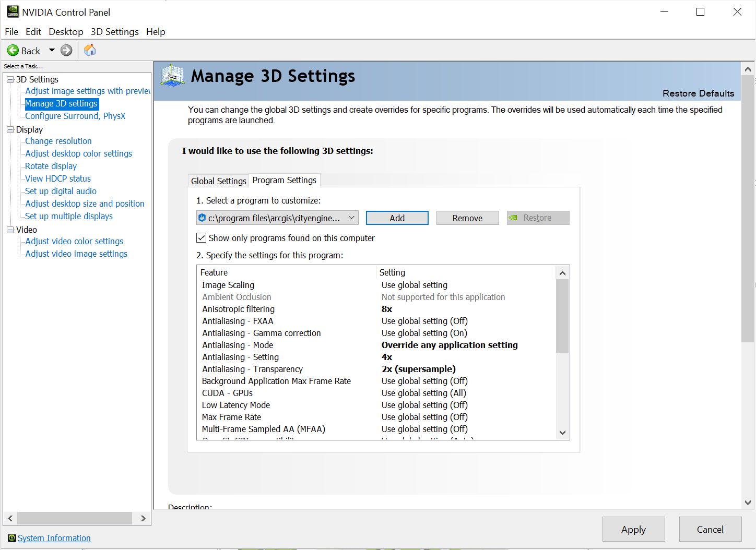
Task: Toggle Show only programs found checkbox
Action: click(x=201, y=238)
